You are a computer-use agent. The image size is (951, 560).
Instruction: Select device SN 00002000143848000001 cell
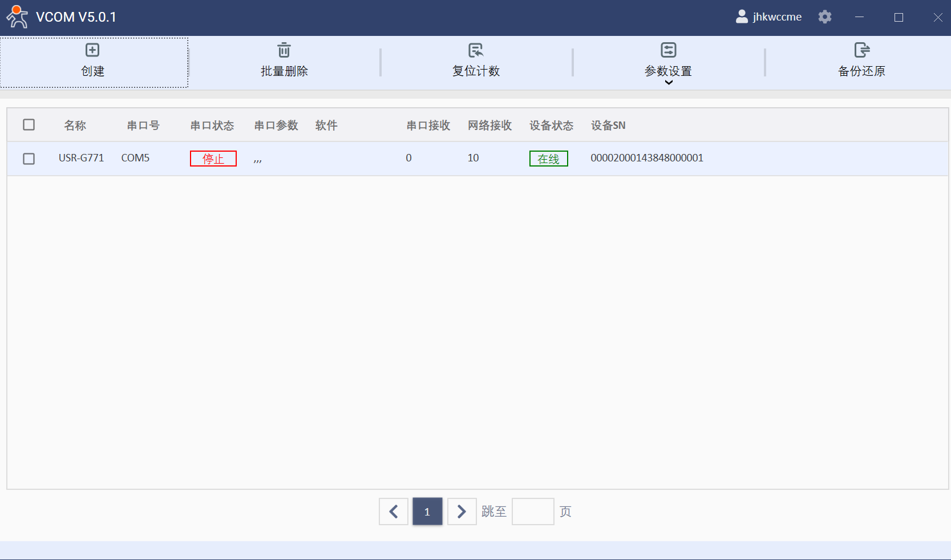click(647, 158)
